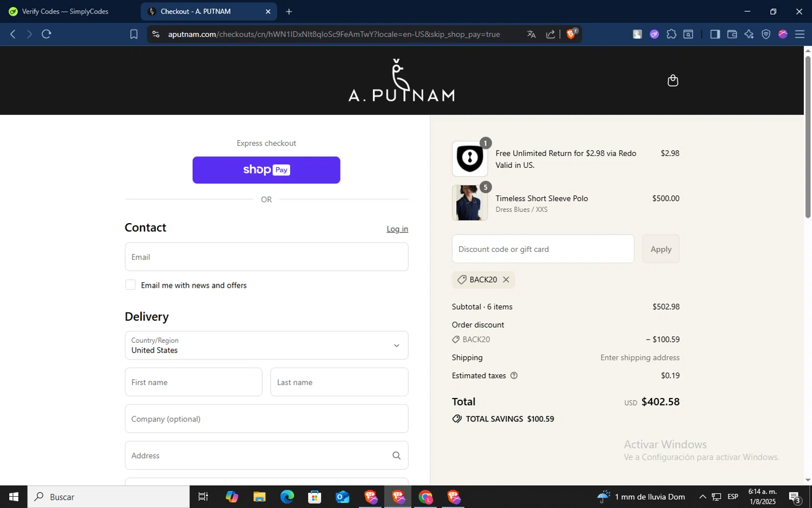Open Outlook from taskbar
The image size is (812, 508).
(342, 497)
